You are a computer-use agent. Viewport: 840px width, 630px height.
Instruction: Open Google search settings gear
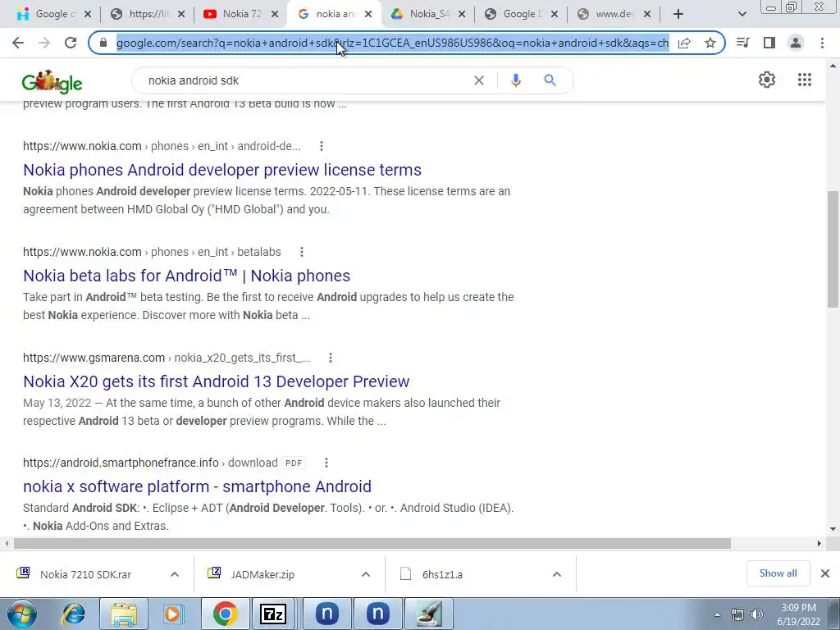click(767, 80)
